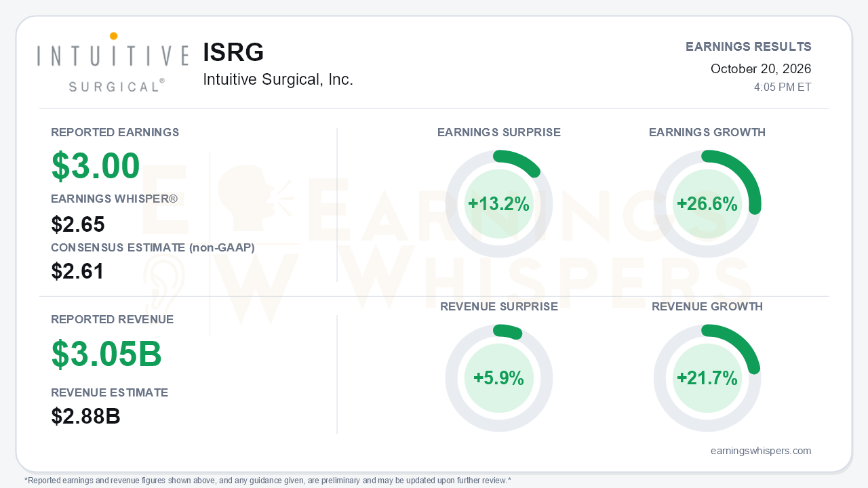Click the company name 'Intuitive Surgical, Inc.'
The width and height of the screenshot is (868, 488).
[278, 79]
